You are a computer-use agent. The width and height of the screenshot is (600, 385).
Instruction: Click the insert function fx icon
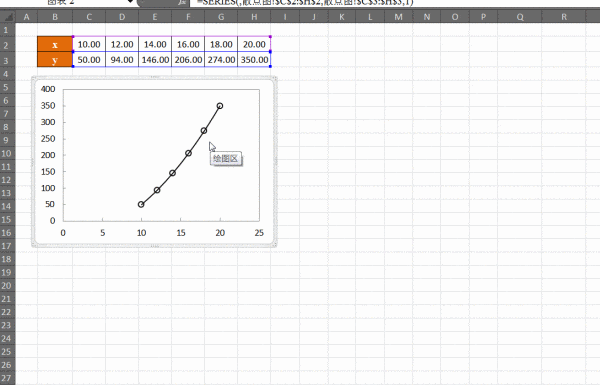click(x=182, y=2)
